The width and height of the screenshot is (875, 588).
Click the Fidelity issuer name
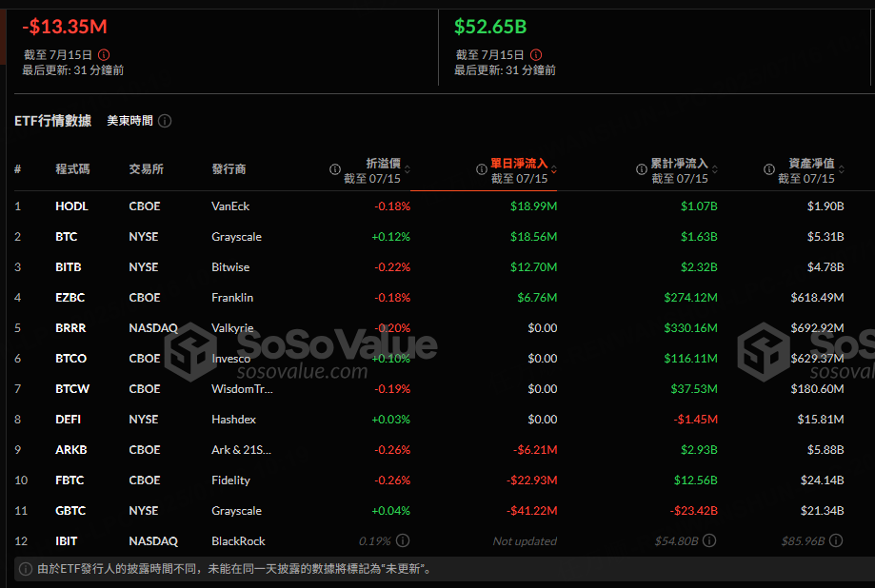click(x=230, y=480)
